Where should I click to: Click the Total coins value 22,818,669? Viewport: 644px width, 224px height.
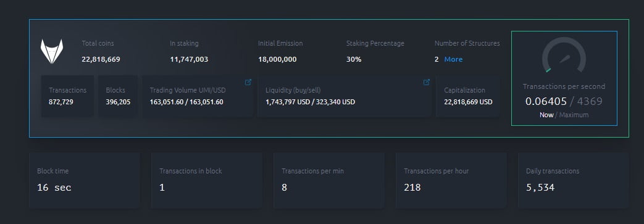101,59
